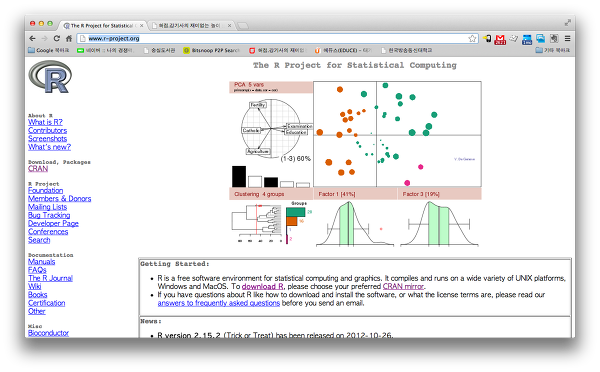
Task: Open the Korean university bookmark with page icon
Action: [407, 50]
